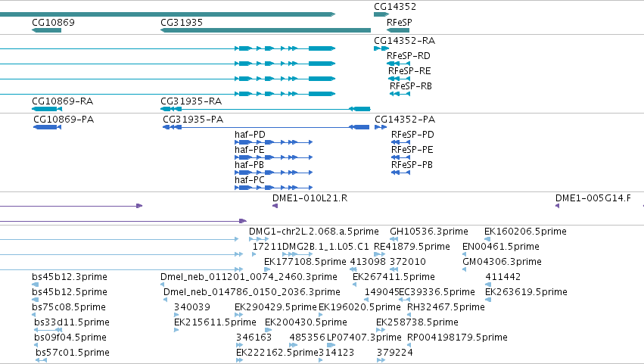Select the 379224 feature label
The image size is (644, 364).
(x=395, y=353)
